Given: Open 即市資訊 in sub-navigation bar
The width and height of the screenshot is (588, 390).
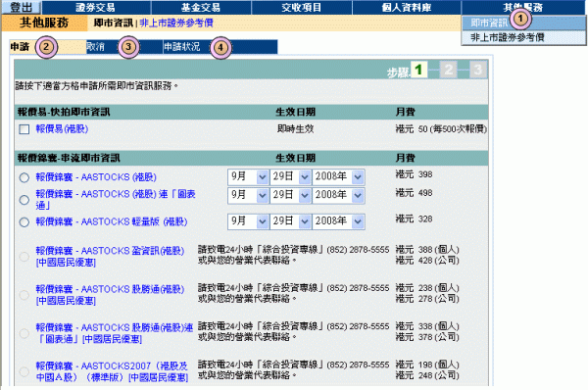Looking at the screenshot, I should click(x=114, y=23).
